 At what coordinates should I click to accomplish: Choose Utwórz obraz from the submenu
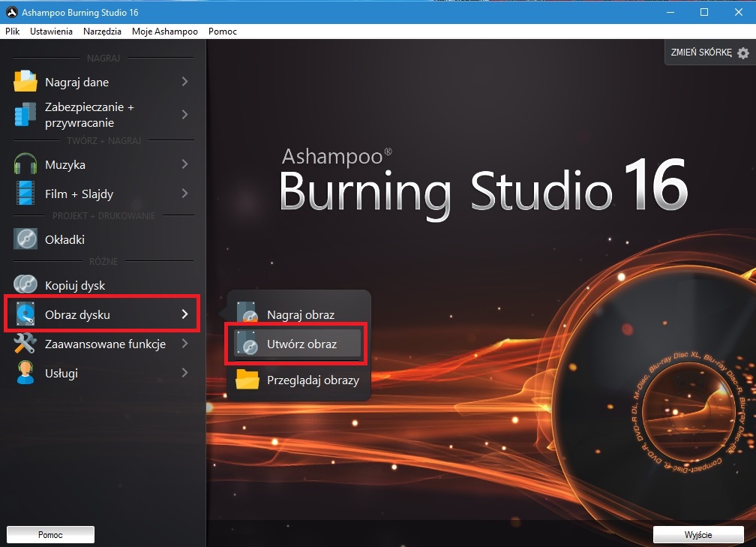click(x=298, y=344)
